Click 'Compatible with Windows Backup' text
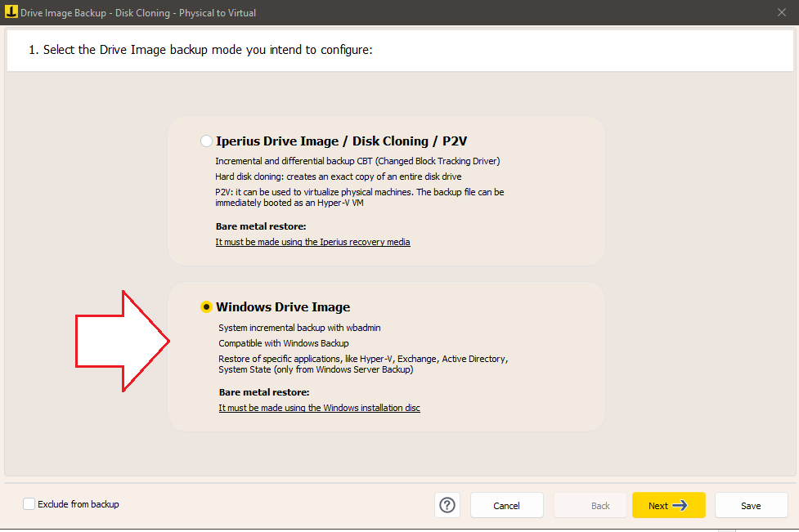 coord(284,343)
